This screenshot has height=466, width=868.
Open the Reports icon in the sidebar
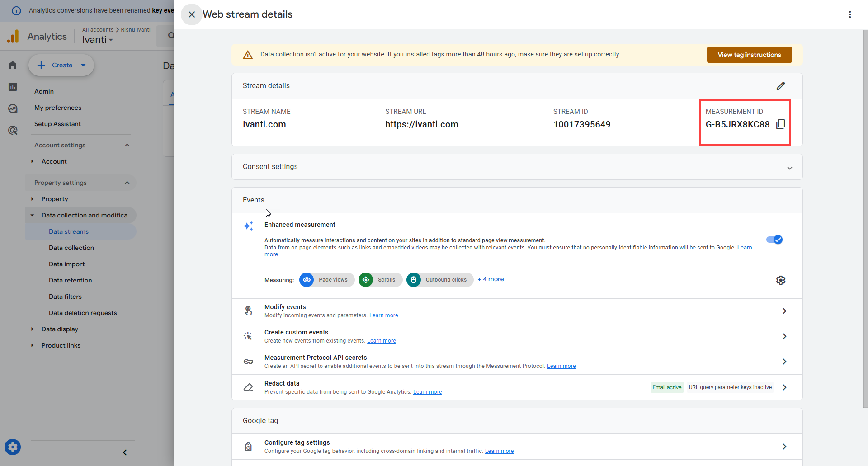13,87
